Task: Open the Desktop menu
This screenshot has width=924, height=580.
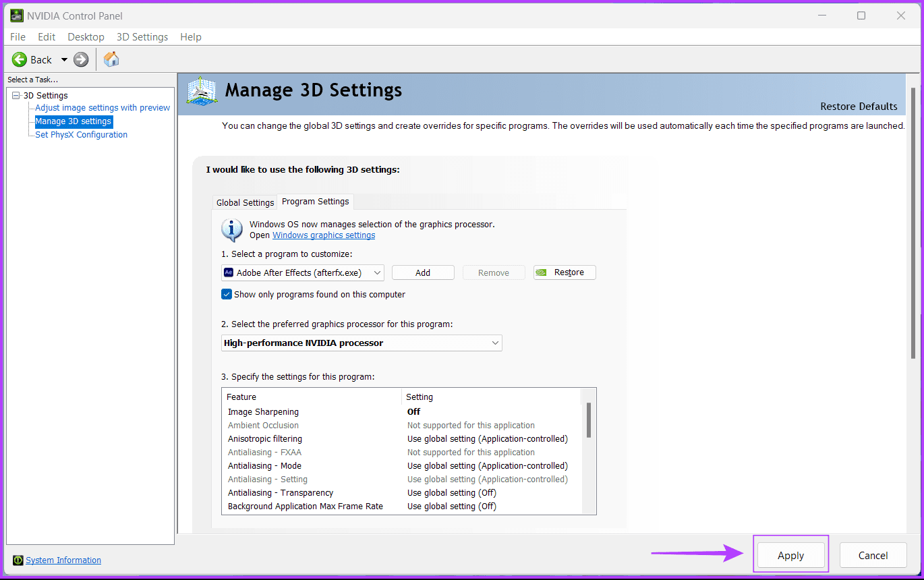Action: pyautogui.click(x=86, y=37)
